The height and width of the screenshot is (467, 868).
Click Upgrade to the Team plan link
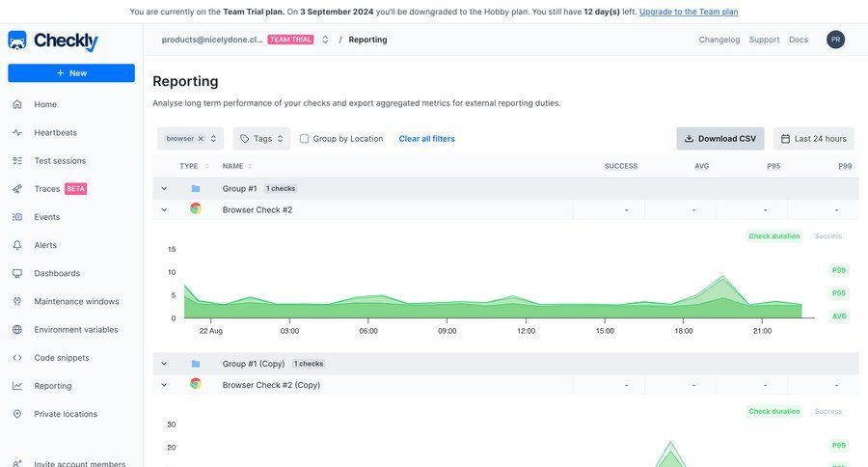(689, 12)
